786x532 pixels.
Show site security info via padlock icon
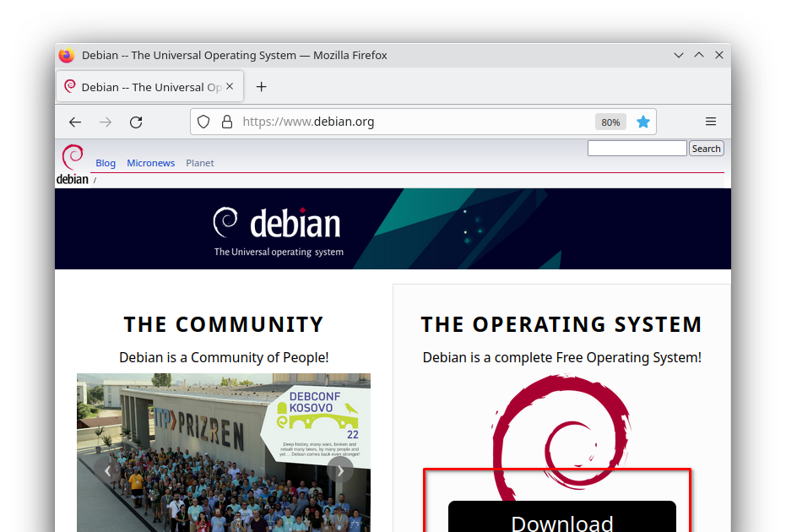[x=227, y=122]
